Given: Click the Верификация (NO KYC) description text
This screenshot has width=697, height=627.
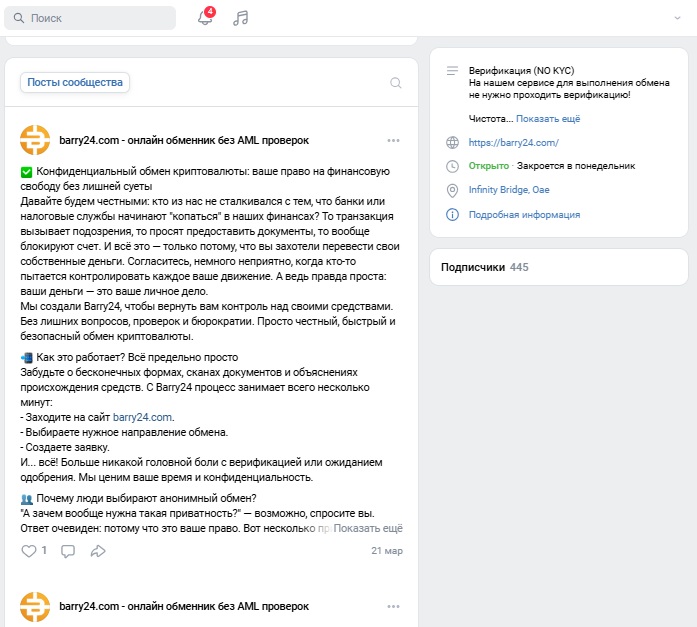Looking at the screenshot, I should pyautogui.click(x=521, y=71).
